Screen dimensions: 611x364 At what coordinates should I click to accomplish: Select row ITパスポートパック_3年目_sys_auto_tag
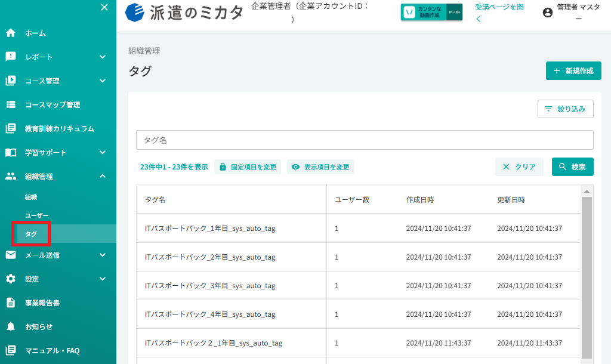point(359,286)
